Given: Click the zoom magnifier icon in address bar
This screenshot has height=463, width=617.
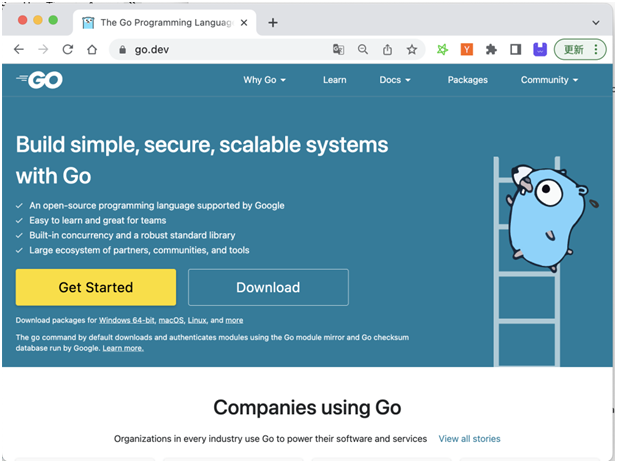Looking at the screenshot, I should pos(363,50).
